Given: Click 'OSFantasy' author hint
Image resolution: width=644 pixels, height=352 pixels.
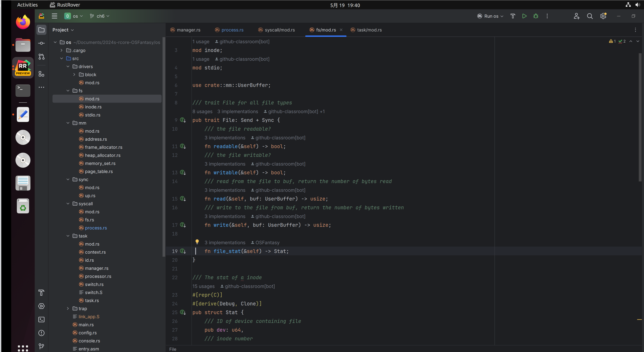Looking at the screenshot, I should pos(265,243).
